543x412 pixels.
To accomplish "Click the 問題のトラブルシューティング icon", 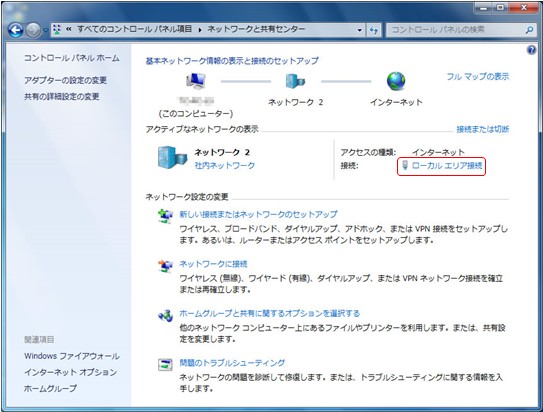I will (x=165, y=365).
